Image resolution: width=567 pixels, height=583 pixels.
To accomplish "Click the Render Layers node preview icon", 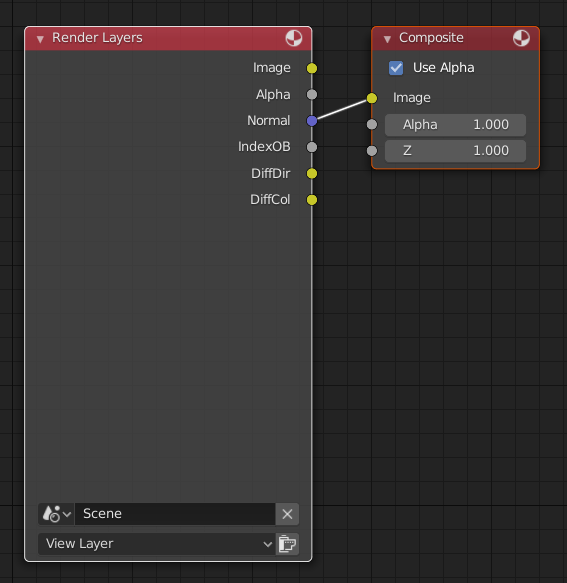I will (x=294, y=38).
